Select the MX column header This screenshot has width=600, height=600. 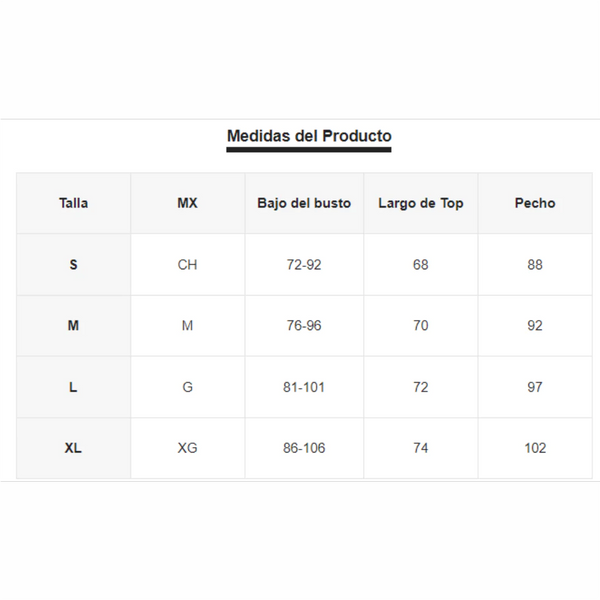188,203
